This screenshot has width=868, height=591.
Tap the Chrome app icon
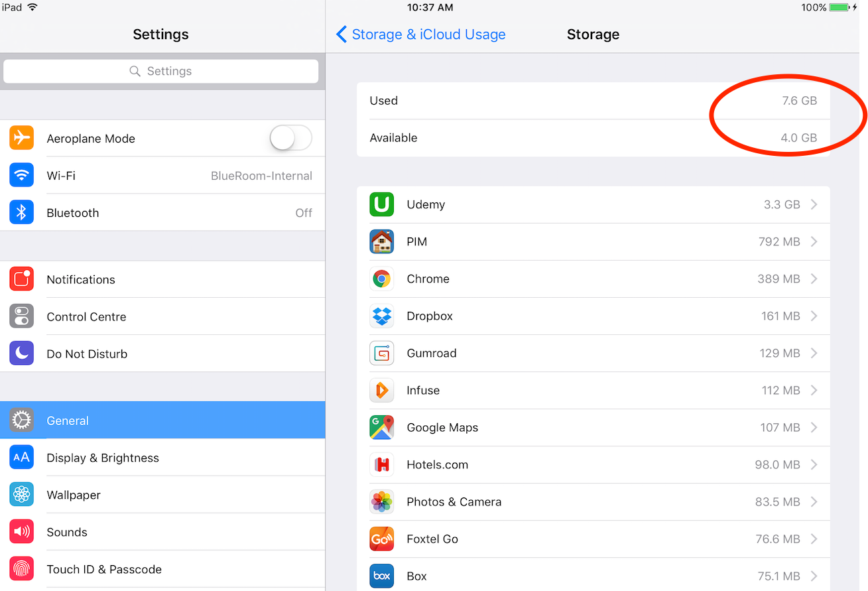pos(381,279)
